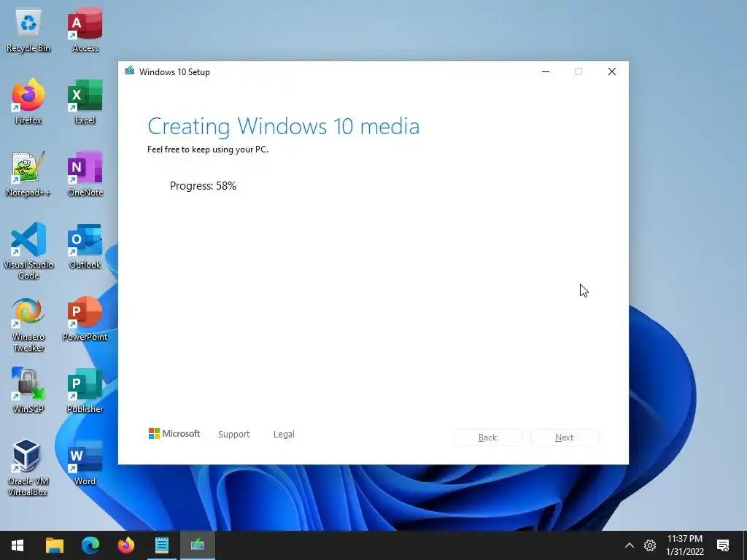The image size is (747, 560).
Task: Select the Access desktop shortcut
Action: (85, 31)
